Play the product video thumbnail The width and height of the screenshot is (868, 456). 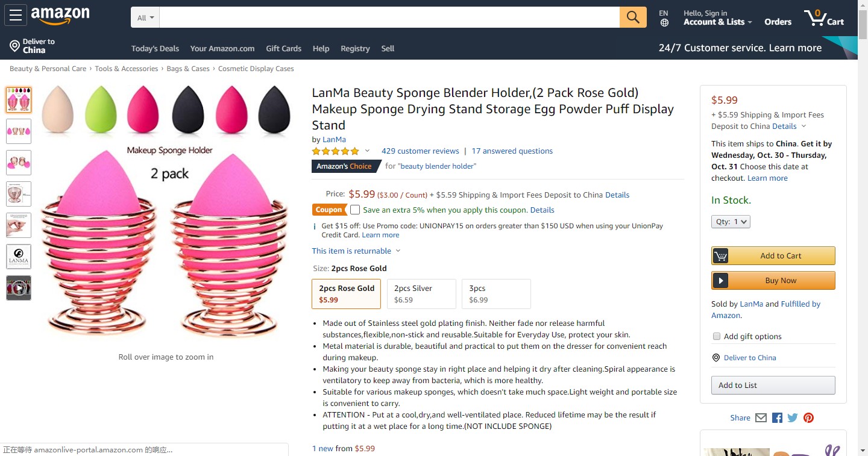click(19, 288)
